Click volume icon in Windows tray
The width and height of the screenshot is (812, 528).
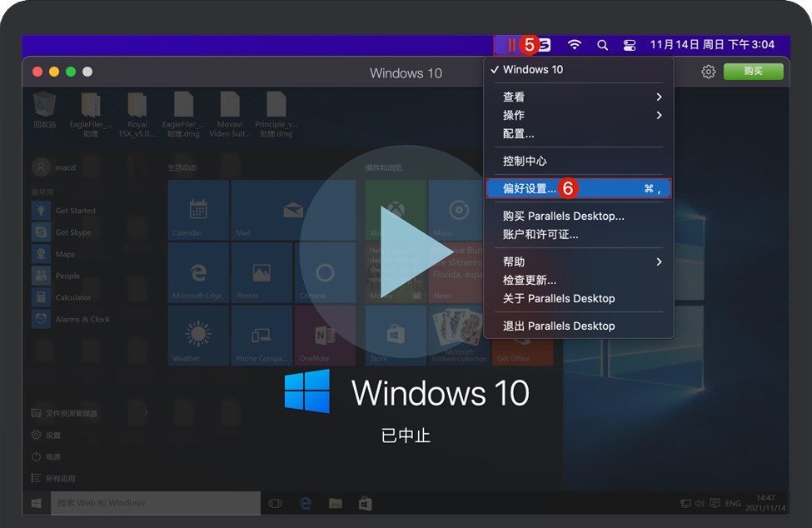(x=700, y=503)
